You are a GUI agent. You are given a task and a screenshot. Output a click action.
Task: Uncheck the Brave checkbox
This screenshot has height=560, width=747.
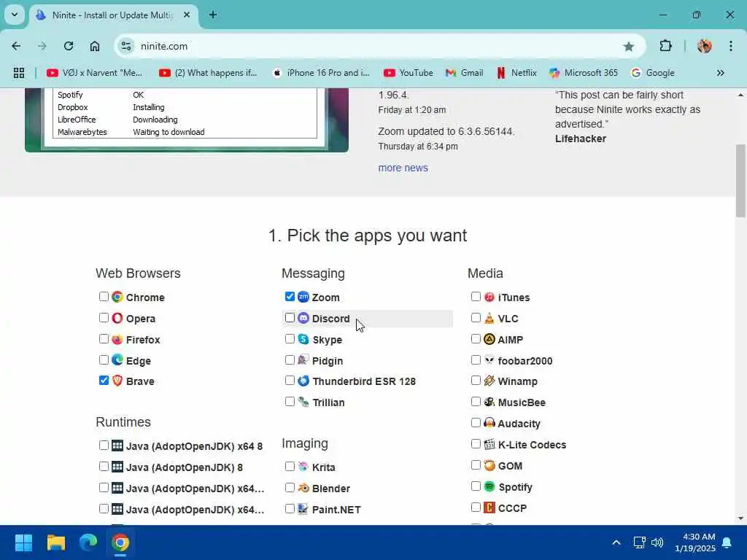tap(104, 381)
